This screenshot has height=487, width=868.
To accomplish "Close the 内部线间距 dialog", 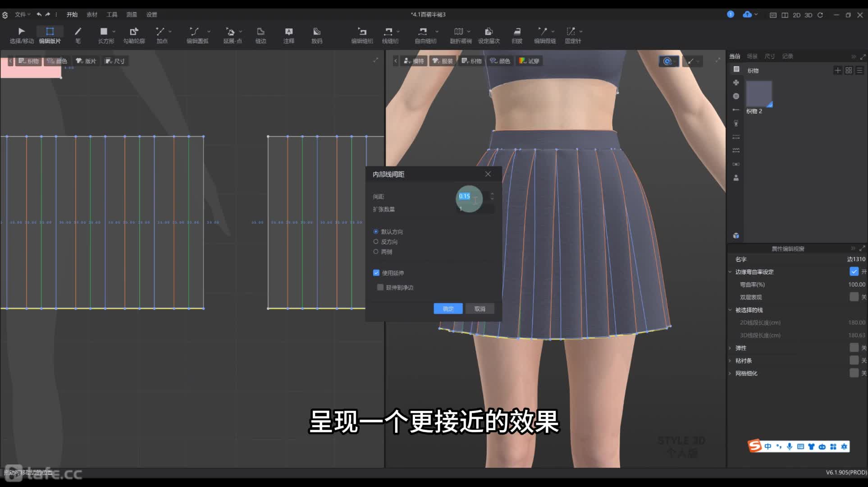I will click(x=488, y=174).
